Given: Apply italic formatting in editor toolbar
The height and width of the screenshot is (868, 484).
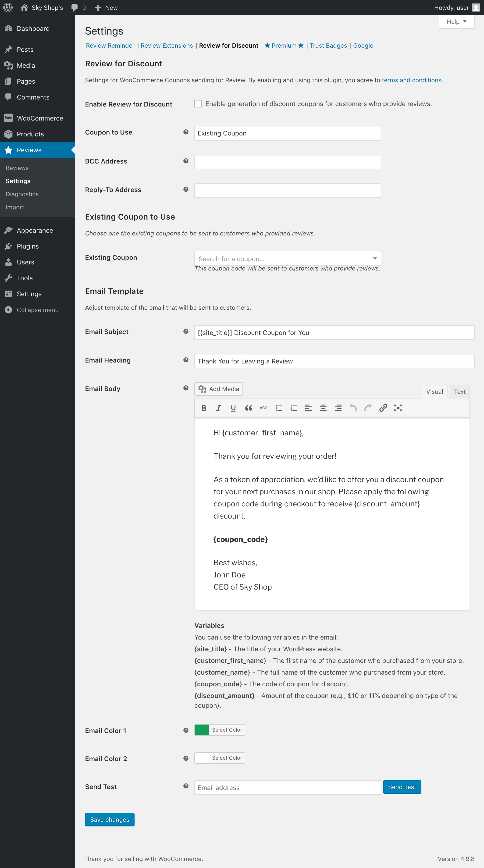Looking at the screenshot, I should pyautogui.click(x=218, y=408).
